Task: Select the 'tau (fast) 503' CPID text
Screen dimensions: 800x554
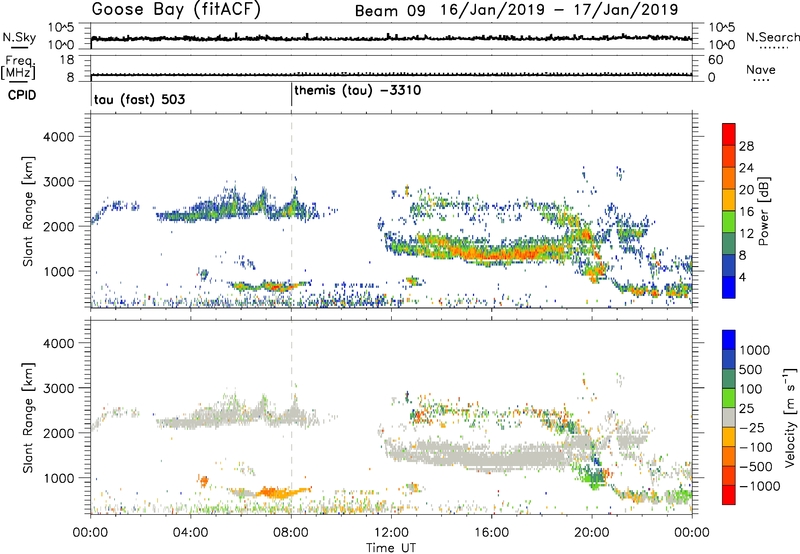Action: pos(139,99)
